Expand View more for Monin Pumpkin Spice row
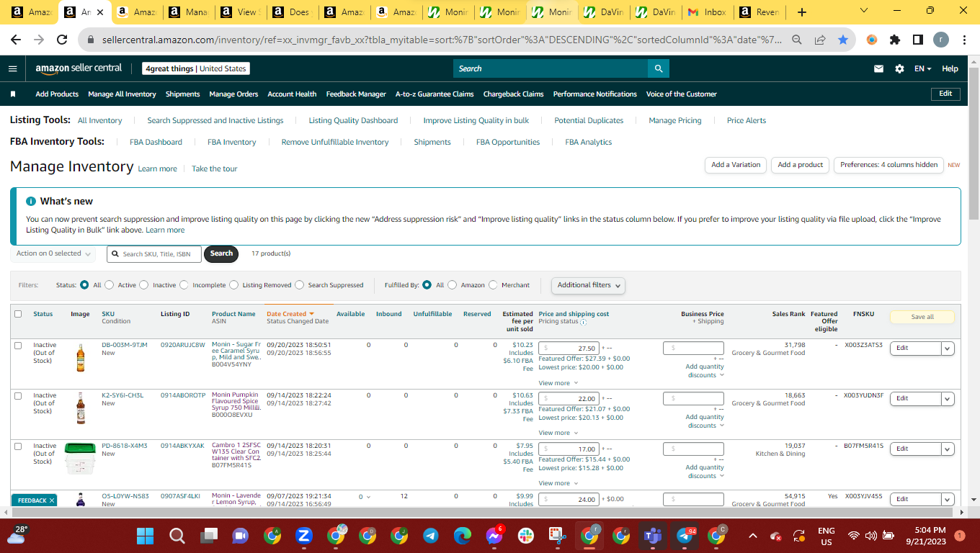This screenshot has width=980, height=553. click(x=557, y=433)
